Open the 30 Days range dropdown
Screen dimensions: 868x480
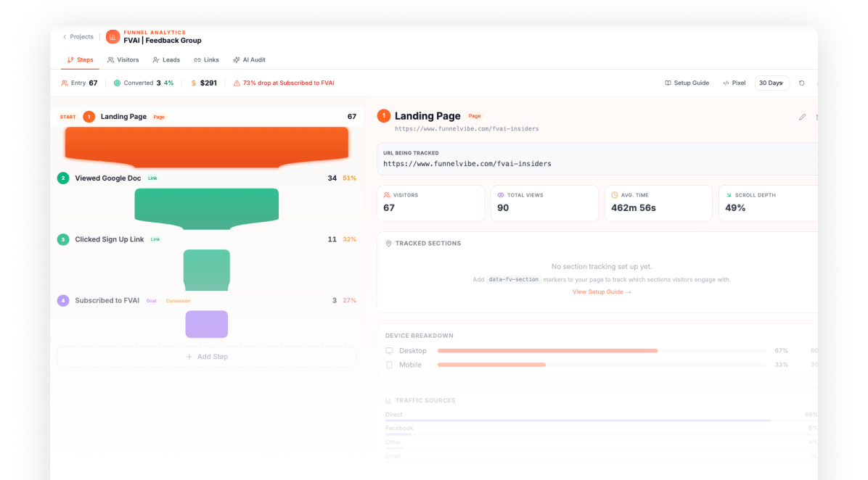(771, 83)
